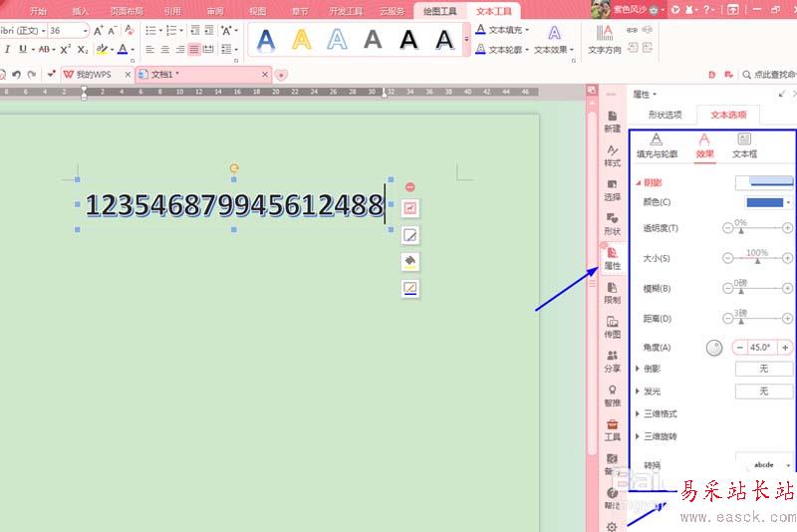
Task: Open the 属性 sidebar panel
Action: pyautogui.click(x=612, y=259)
